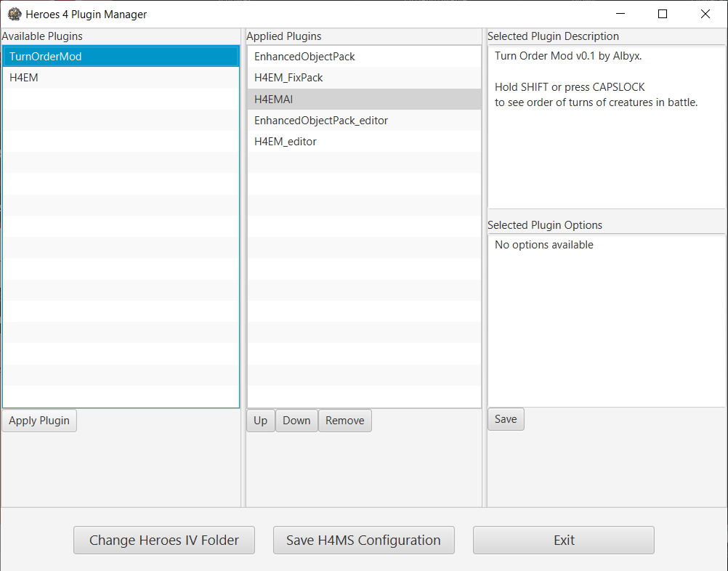This screenshot has width=728, height=571.
Task: Click Save H4MS Configuration
Action: [363, 540]
